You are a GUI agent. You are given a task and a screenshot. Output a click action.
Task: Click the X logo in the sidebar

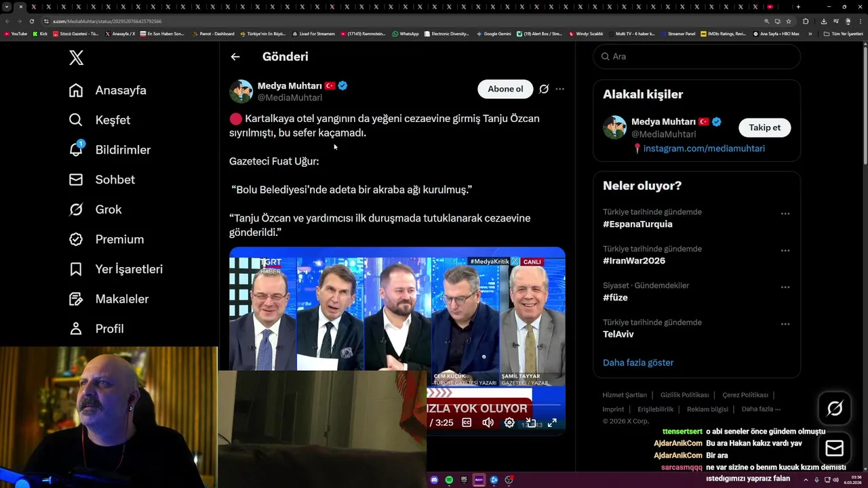[77, 58]
